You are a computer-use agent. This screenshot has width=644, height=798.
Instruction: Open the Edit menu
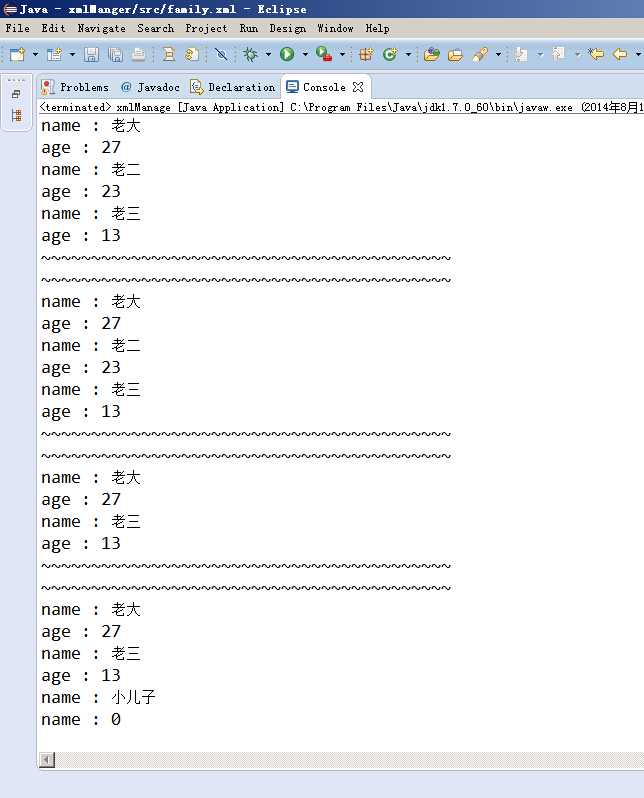(x=53, y=28)
